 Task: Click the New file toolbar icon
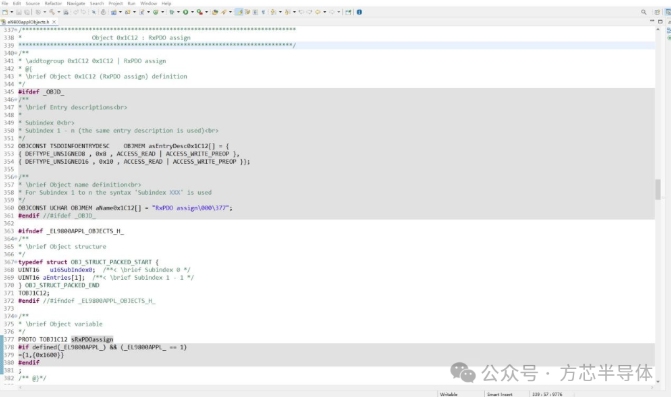pos(5,12)
